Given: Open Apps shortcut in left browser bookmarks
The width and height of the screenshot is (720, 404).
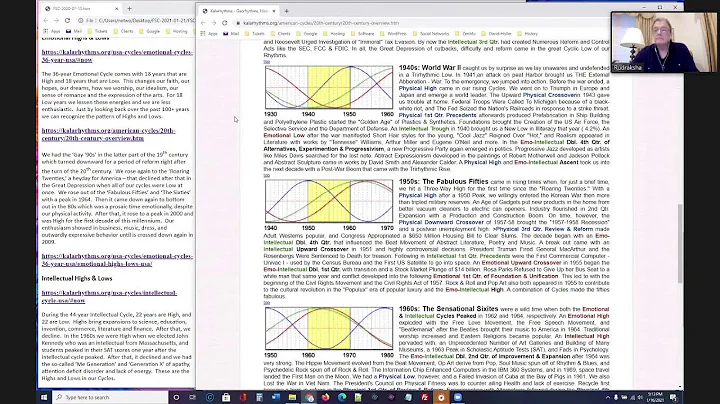Looking at the screenshot, I should tap(52, 31).
